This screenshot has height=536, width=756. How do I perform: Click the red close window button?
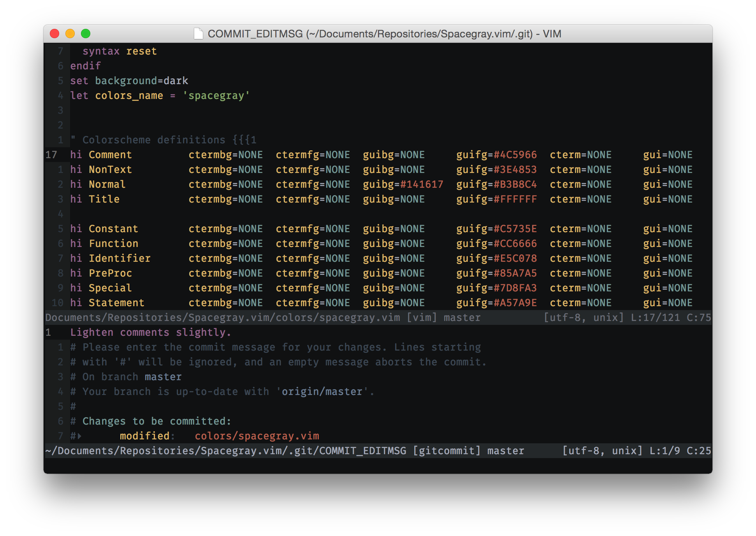55,34
